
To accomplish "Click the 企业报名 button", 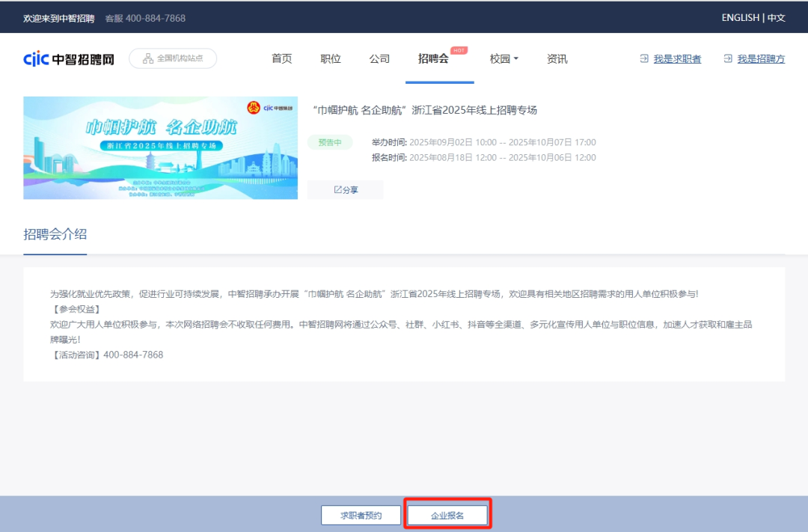I will coord(447,515).
